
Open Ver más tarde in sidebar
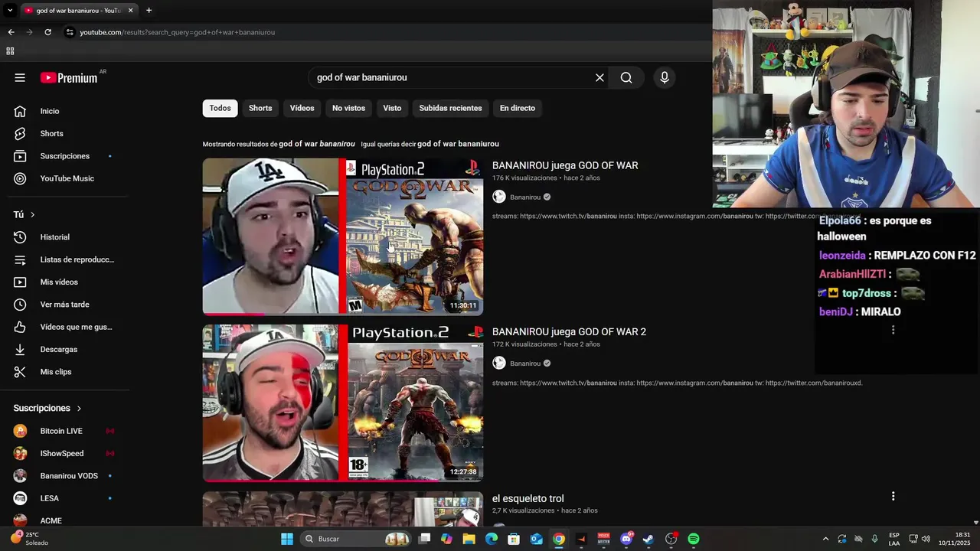65,305
